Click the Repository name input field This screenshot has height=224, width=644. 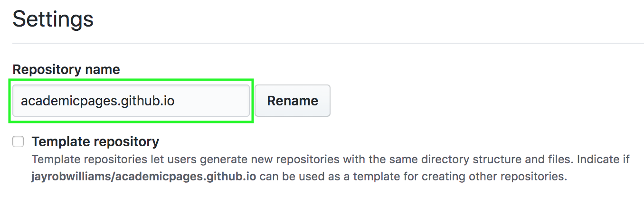131,101
